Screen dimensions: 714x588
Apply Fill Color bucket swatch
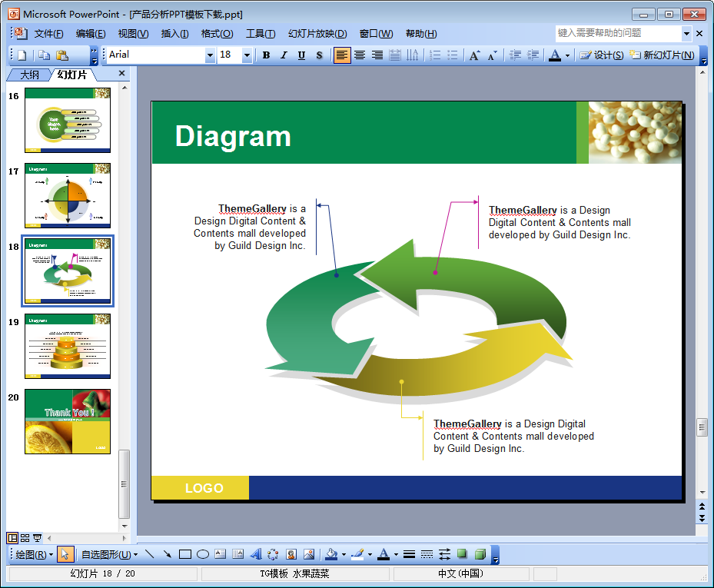point(331,554)
